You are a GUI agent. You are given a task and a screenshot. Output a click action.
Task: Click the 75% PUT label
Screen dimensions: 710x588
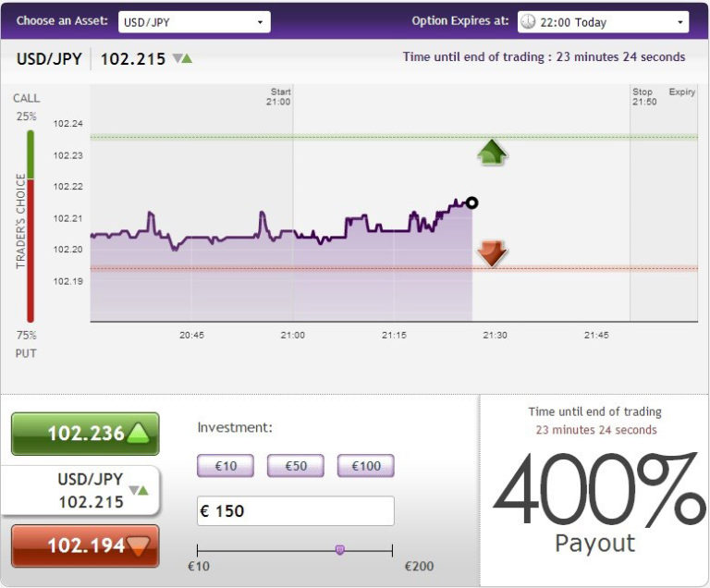[26, 344]
